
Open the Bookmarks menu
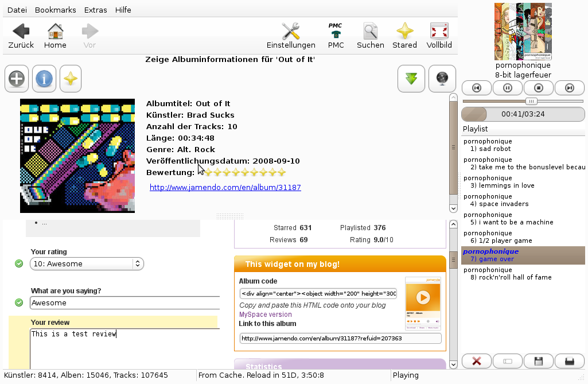pos(56,10)
